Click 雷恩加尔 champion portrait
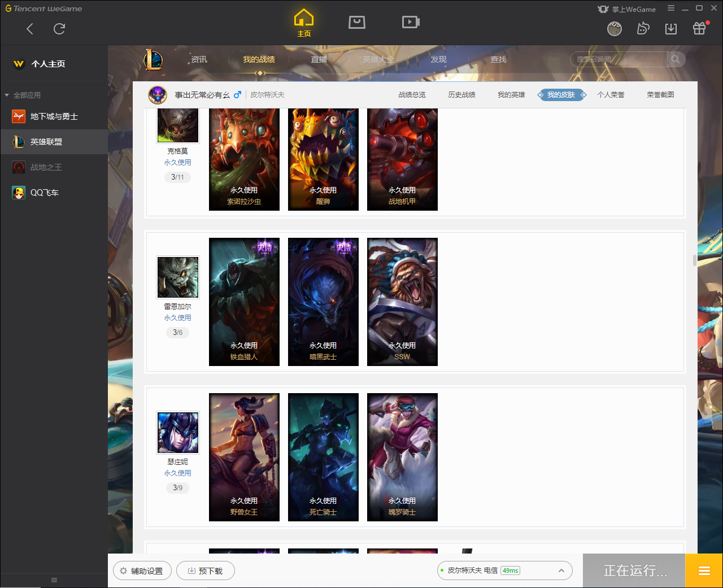 (x=178, y=277)
